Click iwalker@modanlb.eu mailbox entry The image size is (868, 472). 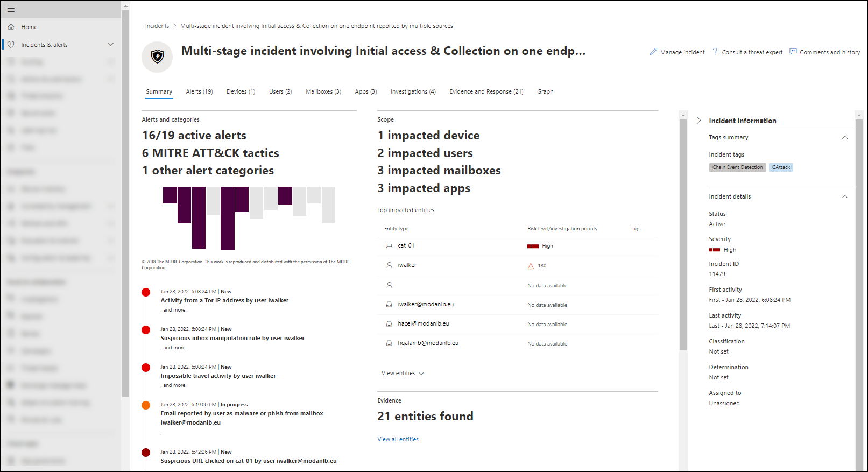426,305
